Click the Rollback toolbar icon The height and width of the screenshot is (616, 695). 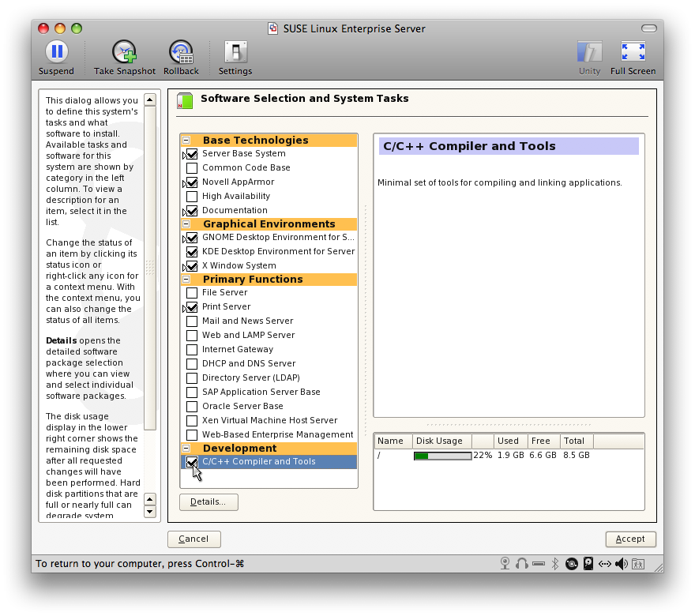tap(181, 52)
